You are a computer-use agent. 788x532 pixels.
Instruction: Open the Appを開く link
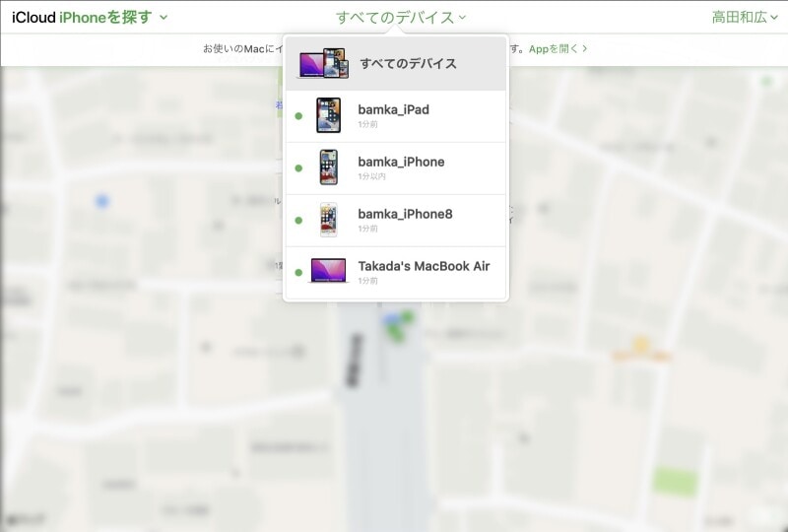tap(558, 47)
